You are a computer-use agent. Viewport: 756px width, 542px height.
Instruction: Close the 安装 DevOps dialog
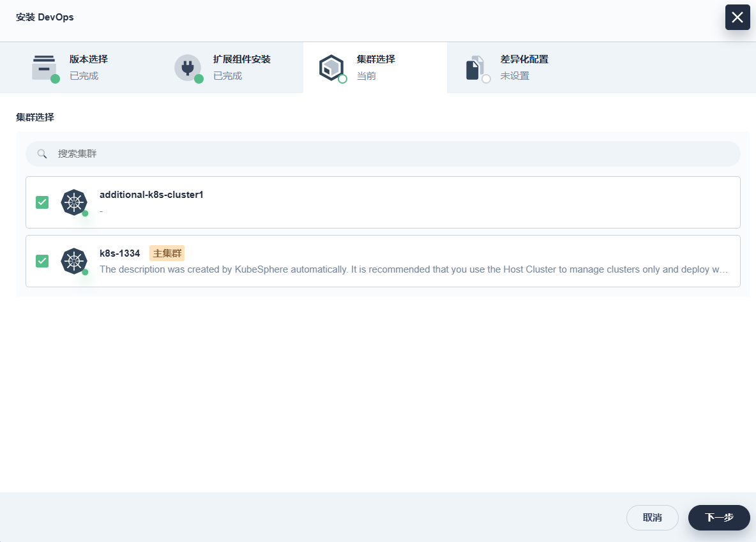tap(737, 17)
